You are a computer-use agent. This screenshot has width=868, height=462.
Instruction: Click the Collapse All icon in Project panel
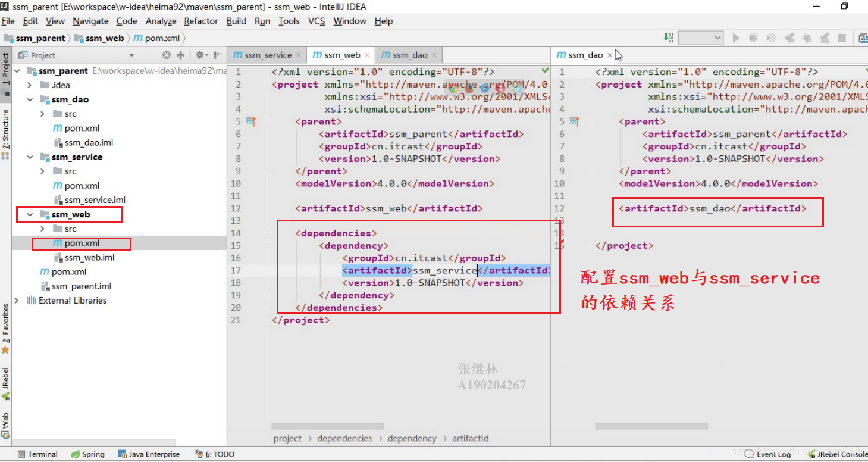point(181,55)
